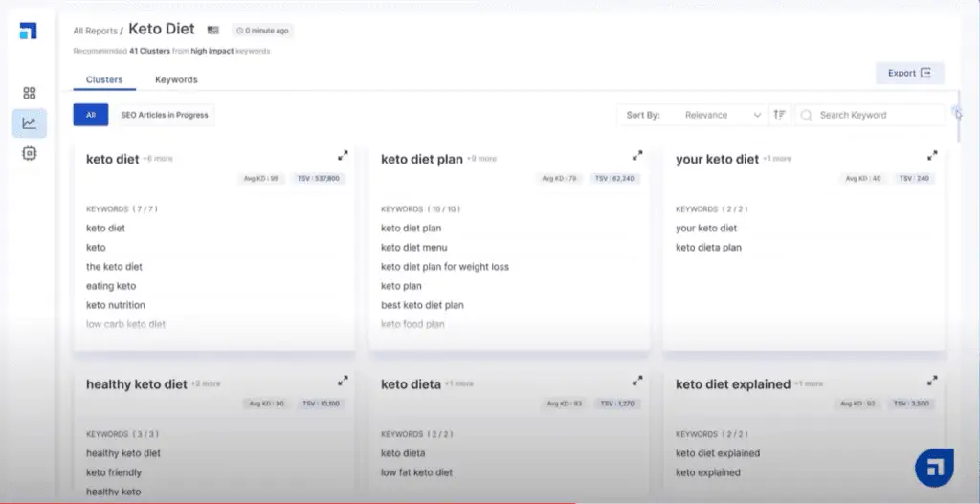Click keyword 'keto explained'
The height and width of the screenshot is (504, 980).
click(707, 472)
